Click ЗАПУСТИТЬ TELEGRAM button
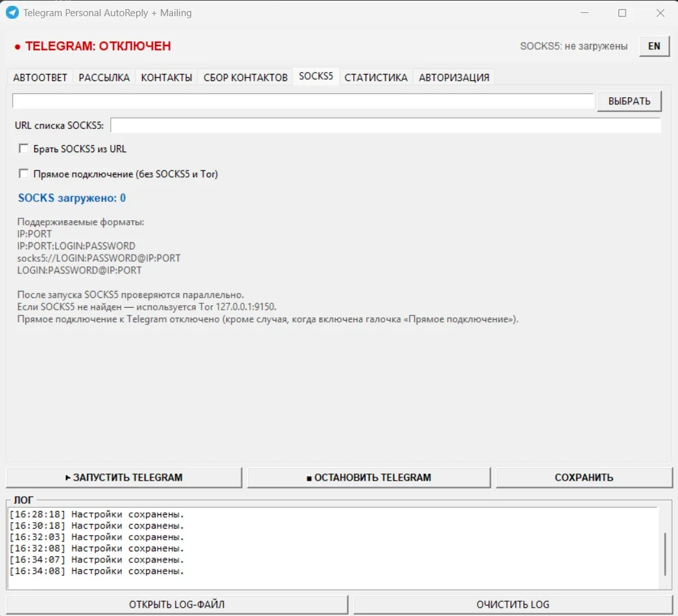Screen dimensions: 678x616 124,477
